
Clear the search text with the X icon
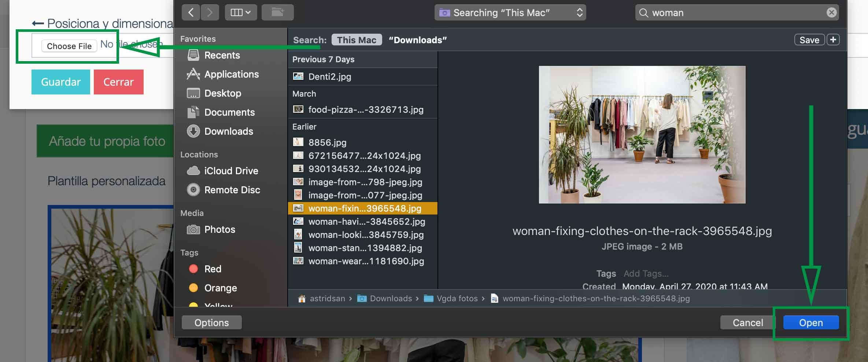point(832,12)
